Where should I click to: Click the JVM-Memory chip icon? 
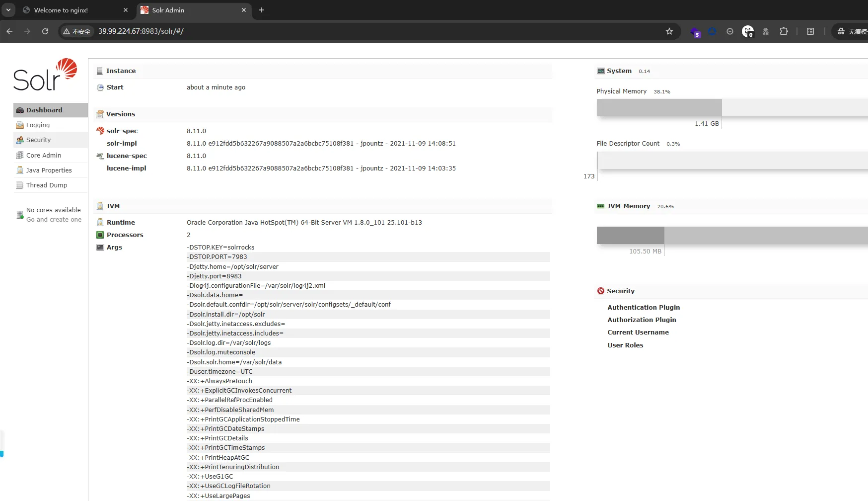click(601, 206)
